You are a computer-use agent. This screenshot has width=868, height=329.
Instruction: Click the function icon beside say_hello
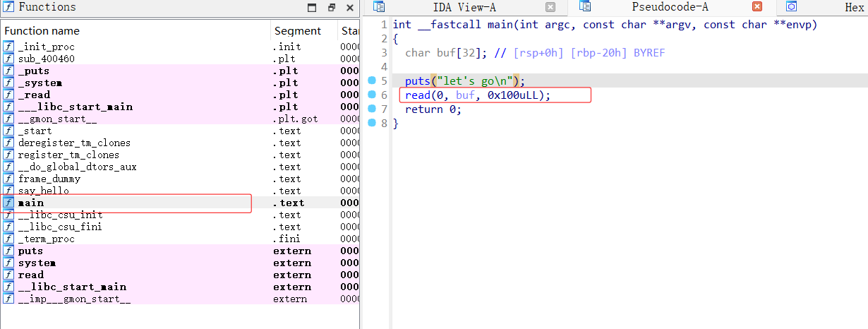[8, 191]
